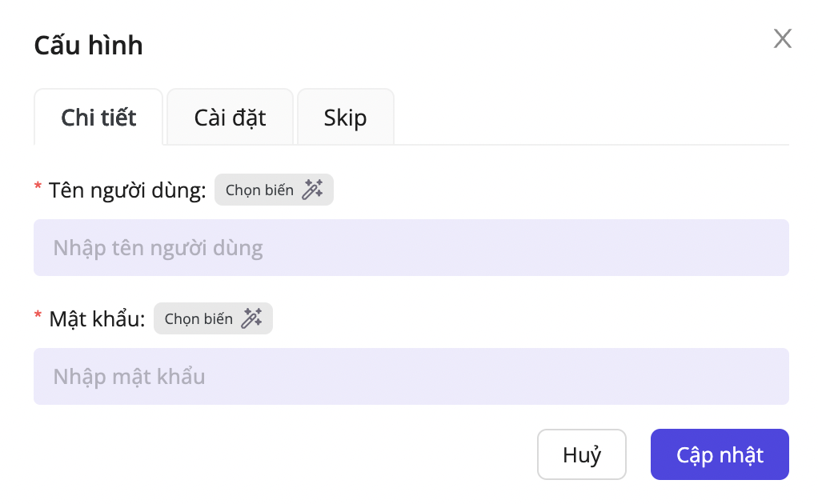Click the Cấu hình dialog title
Screen dimensions: 818x504
88,46
